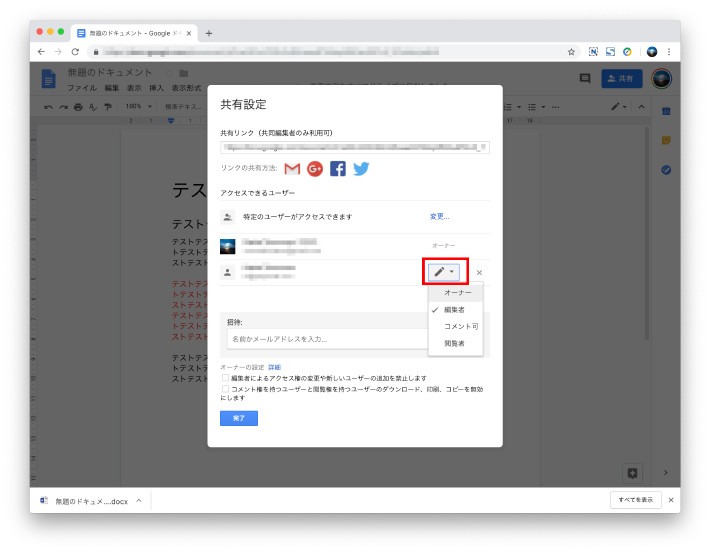The height and width of the screenshot is (552, 710).
Task: Click the explore button at bottom right
Action: [632, 473]
